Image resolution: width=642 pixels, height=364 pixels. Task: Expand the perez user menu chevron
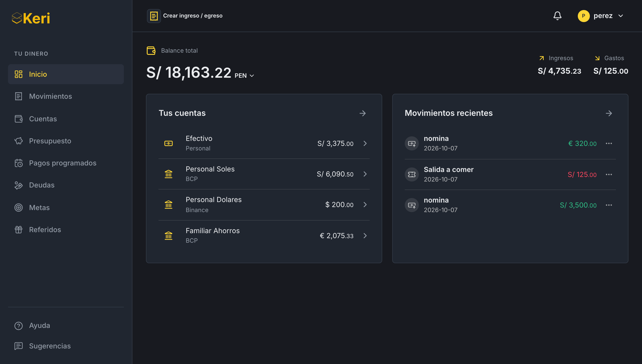tap(621, 16)
